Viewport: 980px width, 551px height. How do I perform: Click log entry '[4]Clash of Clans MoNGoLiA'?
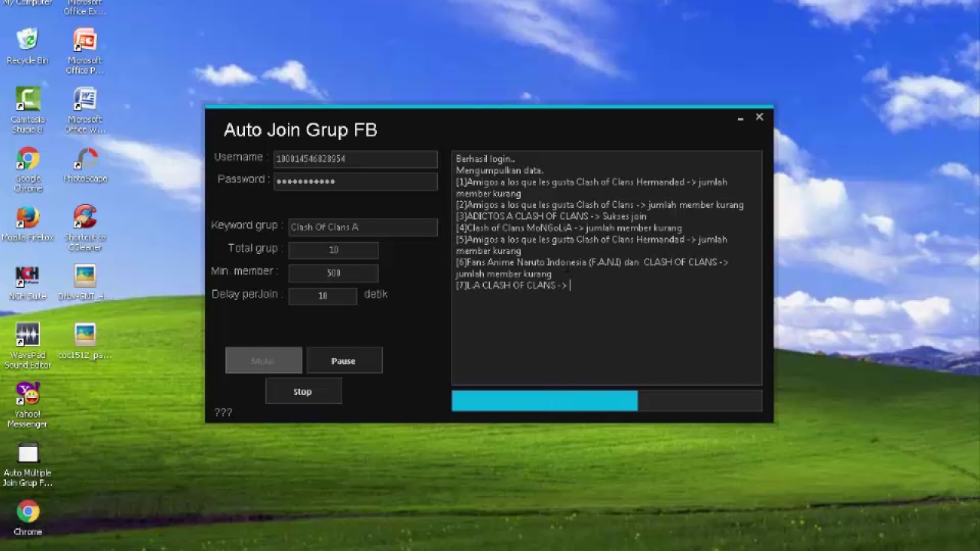569,228
